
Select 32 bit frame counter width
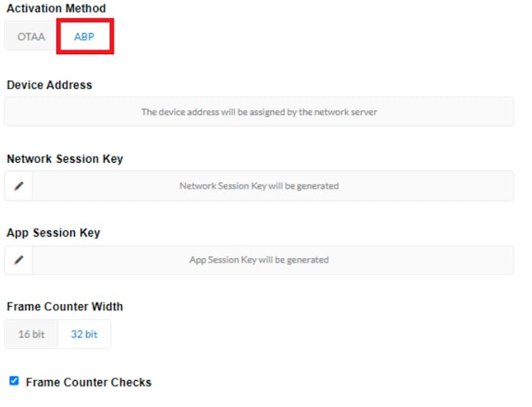[84, 334]
